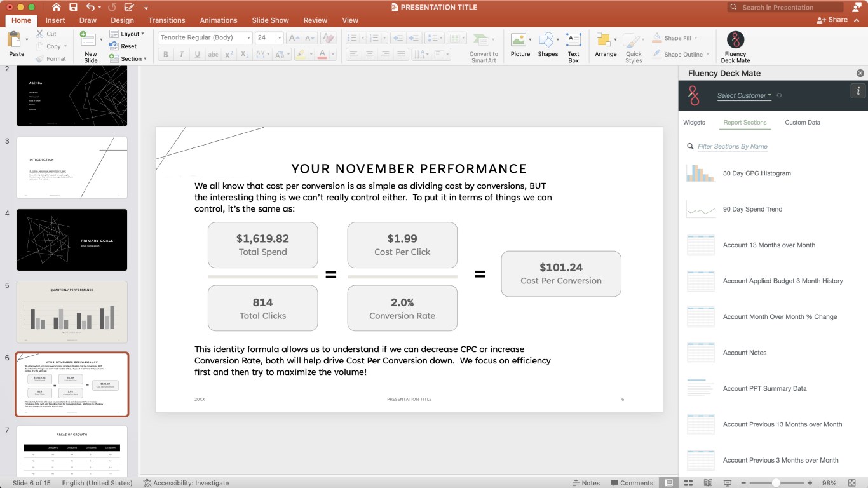The image size is (868, 488).
Task: Toggle italic formatting
Action: tap(182, 55)
